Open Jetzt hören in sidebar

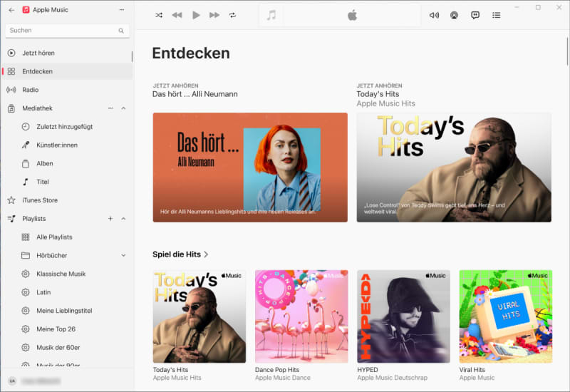pos(67,53)
